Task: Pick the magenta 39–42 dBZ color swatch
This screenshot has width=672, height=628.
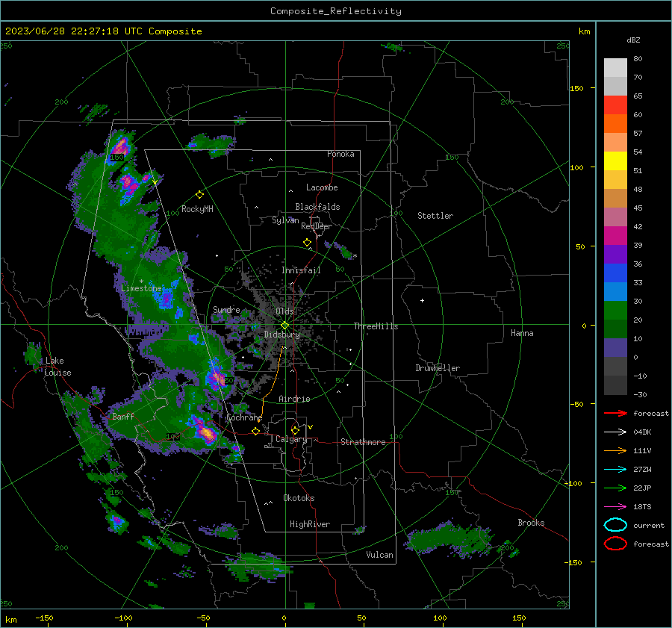Action: tap(615, 236)
